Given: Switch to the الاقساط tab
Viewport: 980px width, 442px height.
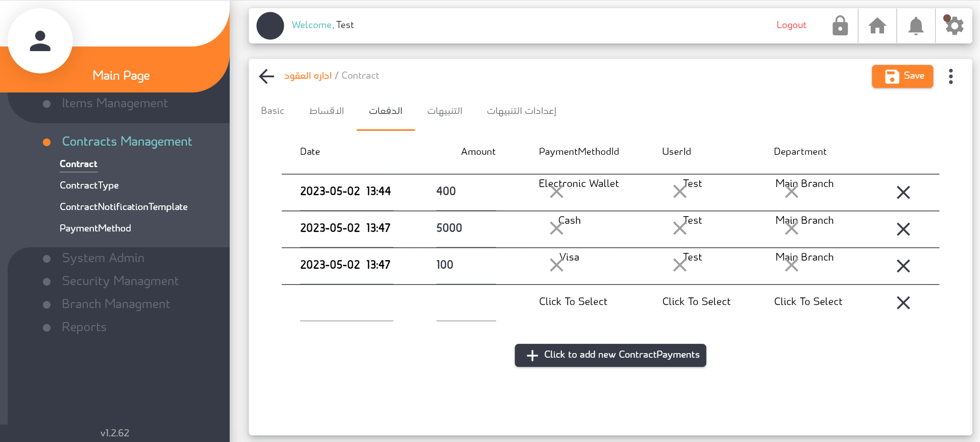Looking at the screenshot, I should (x=327, y=111).
